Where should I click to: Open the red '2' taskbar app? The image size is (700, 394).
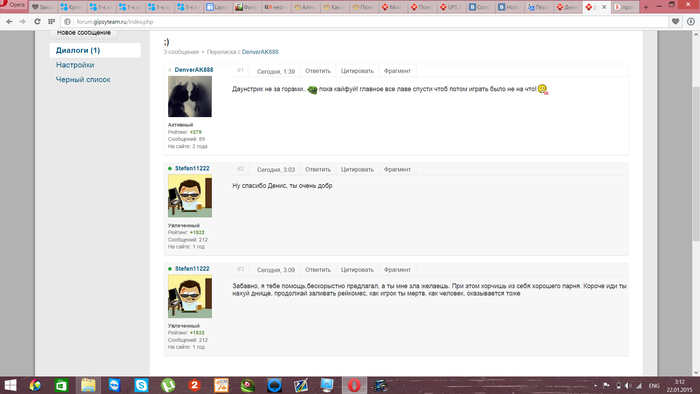coord(194,385)
